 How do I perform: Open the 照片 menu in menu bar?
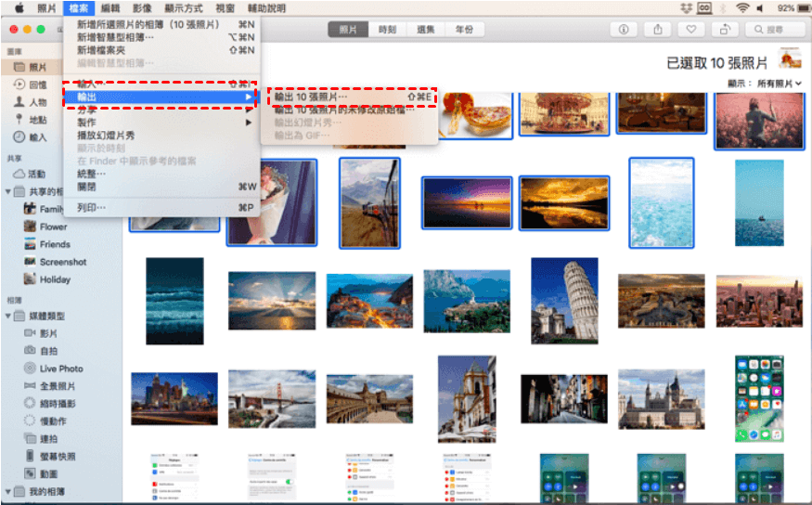(x=46, y=7)
